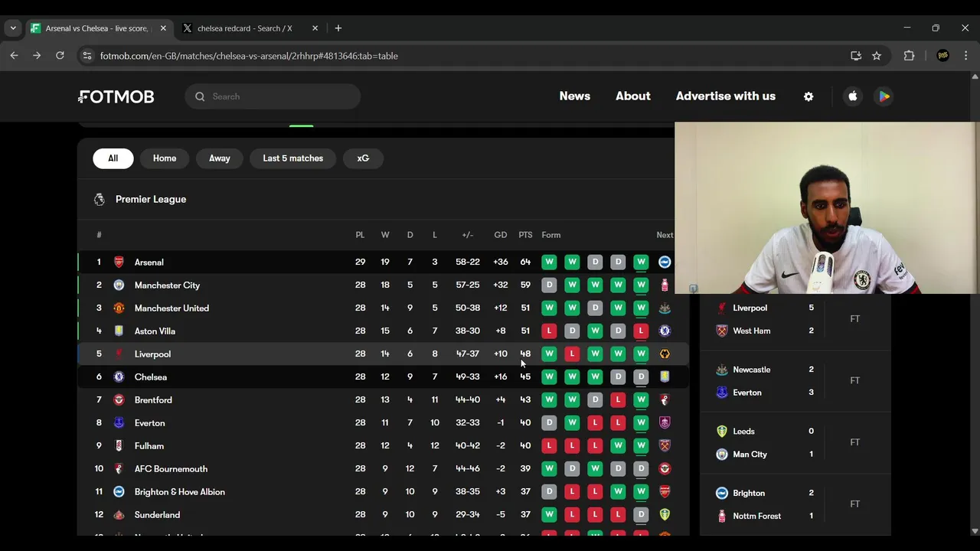Viewport: 980px width, 551px height.
Task: Select the Home table filter
Action: click(x=165, y=158)
